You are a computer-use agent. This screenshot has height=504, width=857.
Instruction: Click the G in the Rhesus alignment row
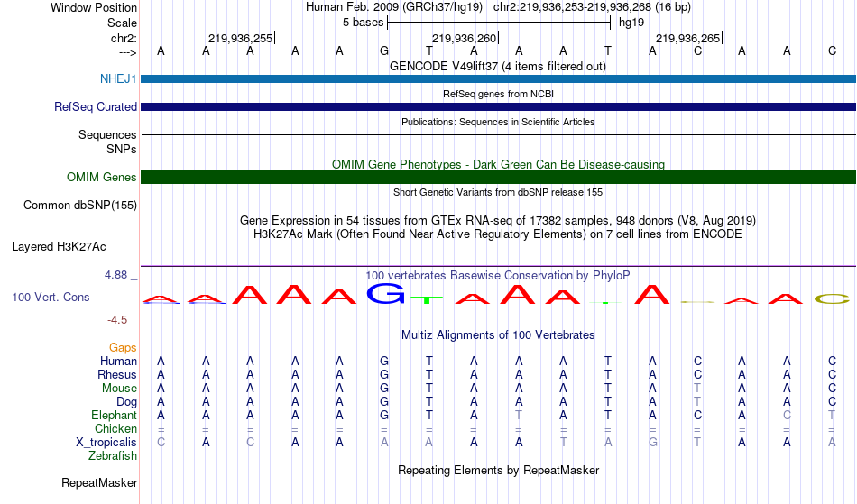(x=384, y=374)
